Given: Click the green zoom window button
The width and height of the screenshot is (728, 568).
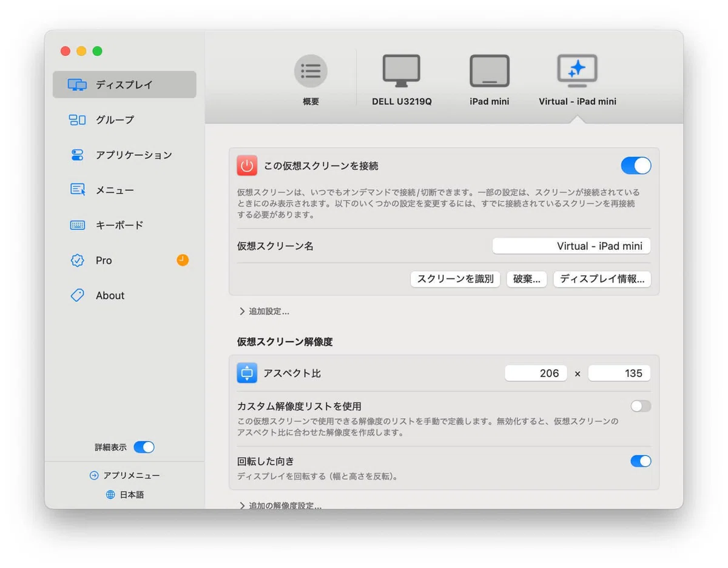Looking at the screenshot, I should point(97,51).
